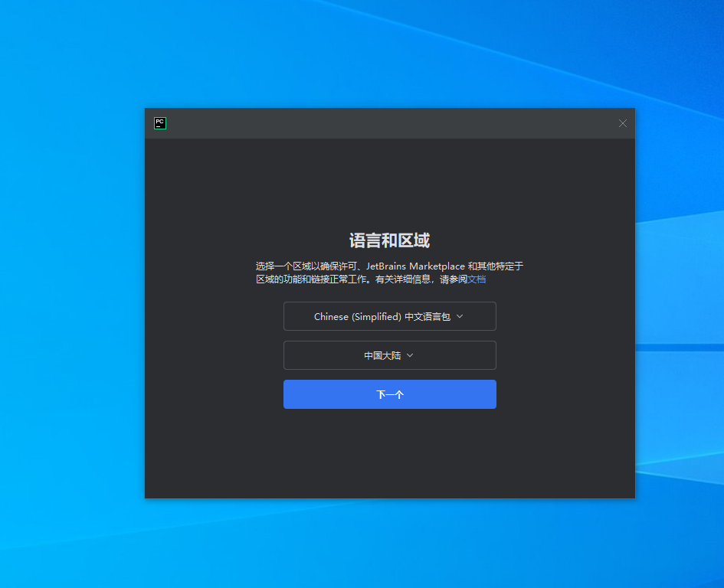Select the "Chinese (Simplified)" label text
Viewport: 724px width, 588px height.
pos(357,316)
